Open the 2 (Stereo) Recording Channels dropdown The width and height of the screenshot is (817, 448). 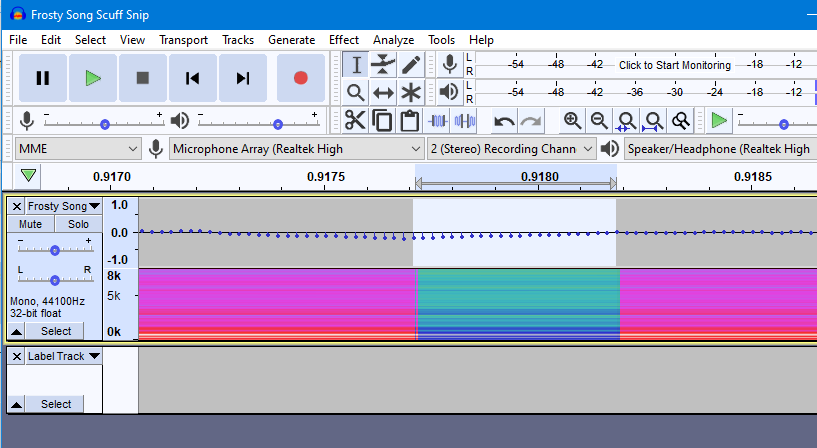[x=511, y=149]
